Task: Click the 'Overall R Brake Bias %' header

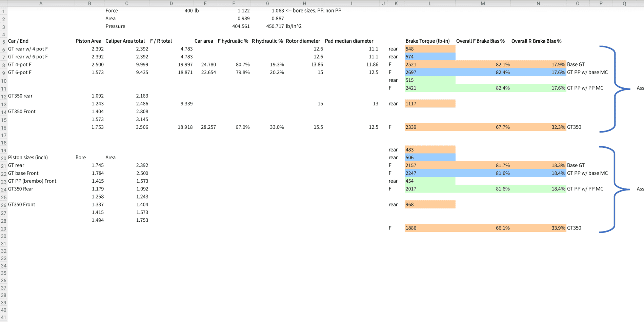Action: [536, 41]
